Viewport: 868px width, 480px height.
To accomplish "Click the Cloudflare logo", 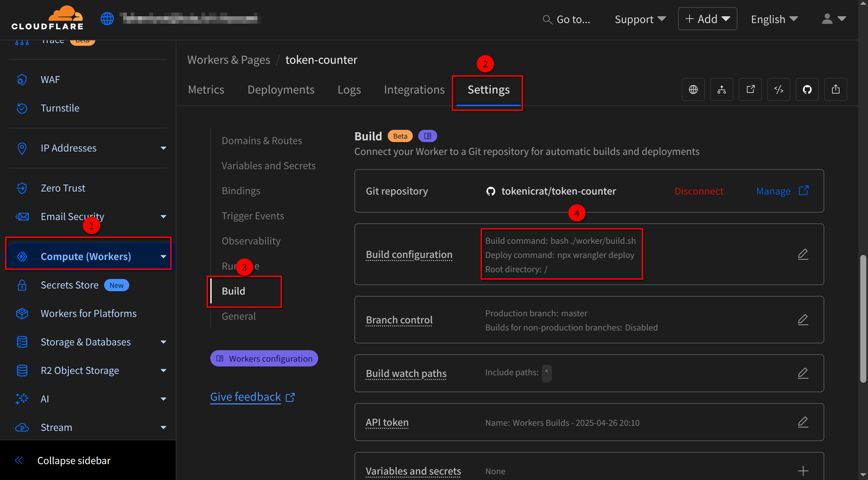I will (x=47, y=18).
